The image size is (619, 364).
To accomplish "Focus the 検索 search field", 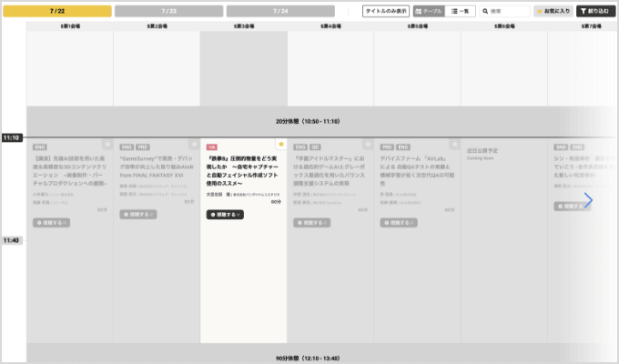I will [x=505, y=11].
